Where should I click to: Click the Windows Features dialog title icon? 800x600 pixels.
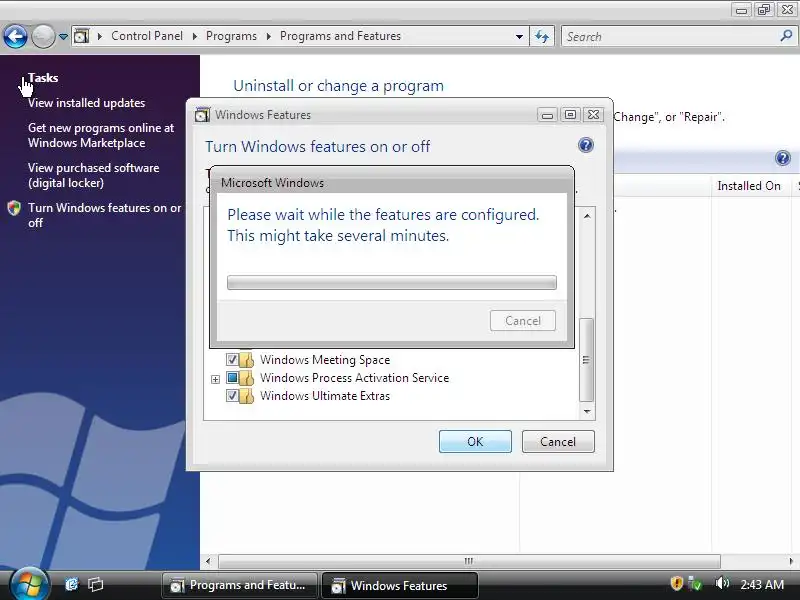202,115
